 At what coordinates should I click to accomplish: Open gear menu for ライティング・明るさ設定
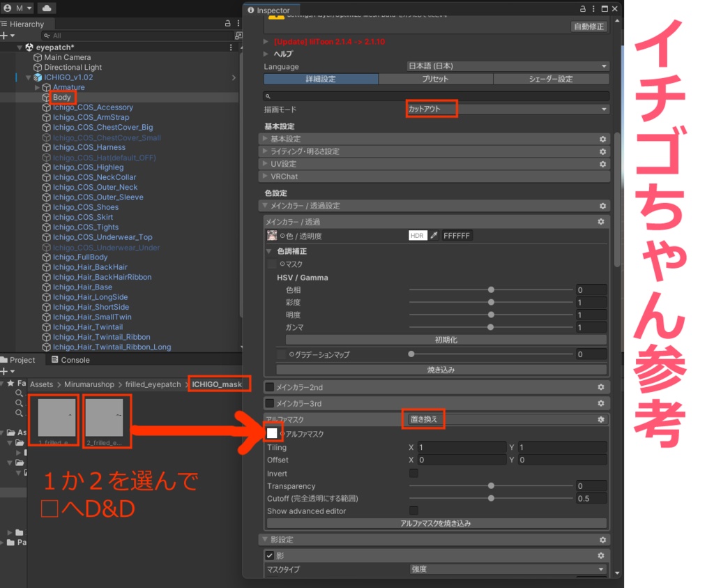pos(603,151)
